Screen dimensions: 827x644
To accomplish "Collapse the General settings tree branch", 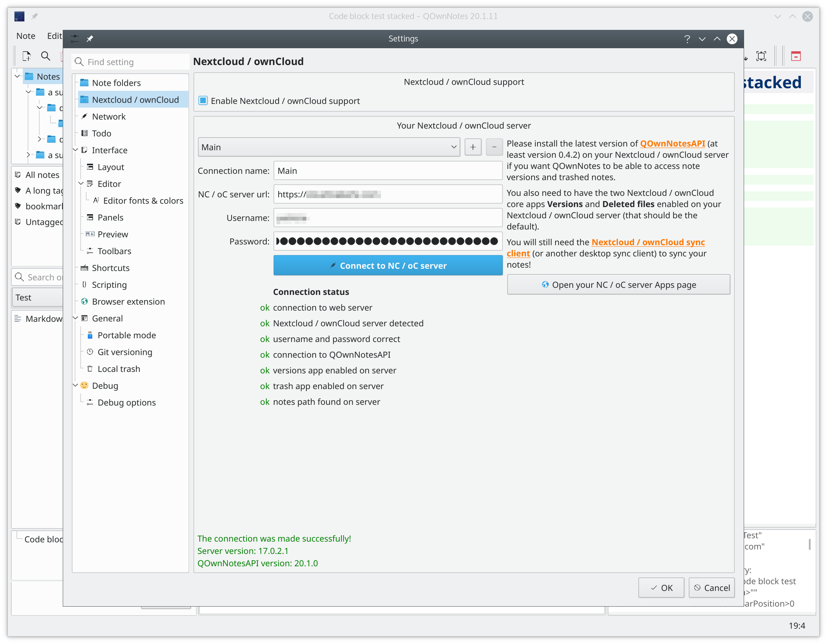I will point(75,318).
